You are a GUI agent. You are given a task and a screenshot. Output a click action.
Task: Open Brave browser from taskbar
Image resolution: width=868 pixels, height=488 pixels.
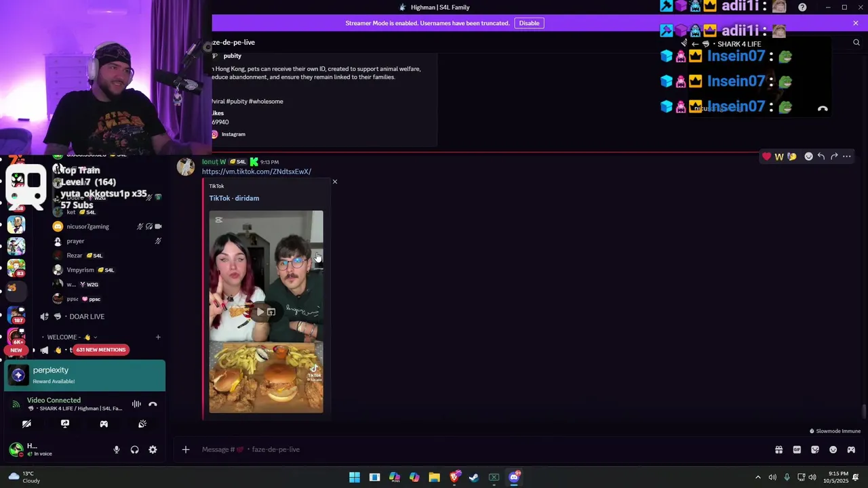[454, 477]
